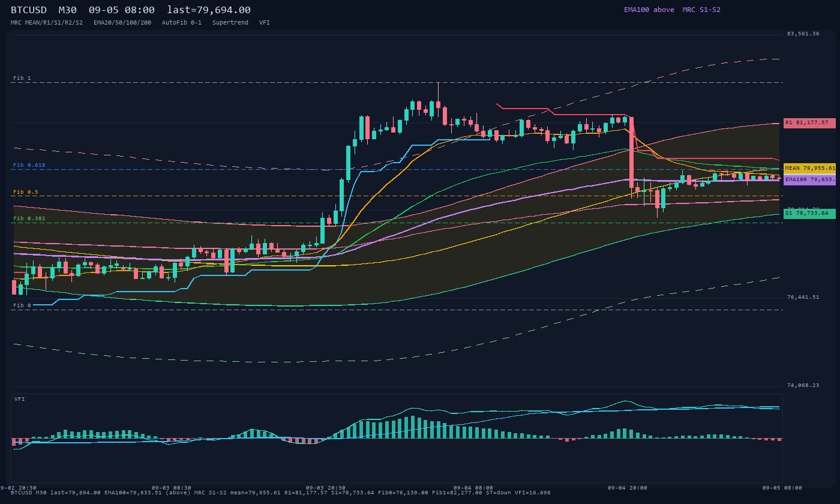This screenshot has width=840, height=504.
Task: Click the red R1 81,177.57 price tag
Action: (809, 123)
